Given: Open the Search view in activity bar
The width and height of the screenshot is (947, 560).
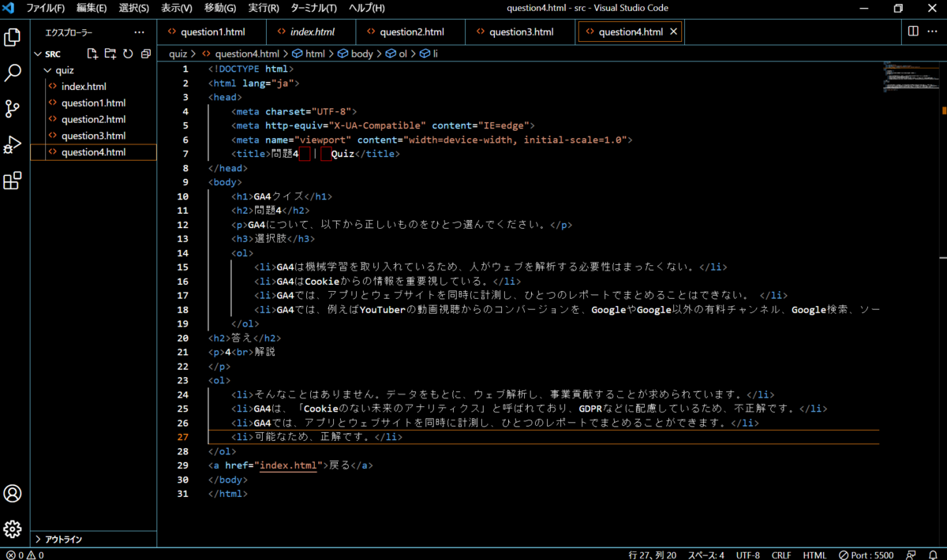Looking at the screenshot, I should 13,73.
